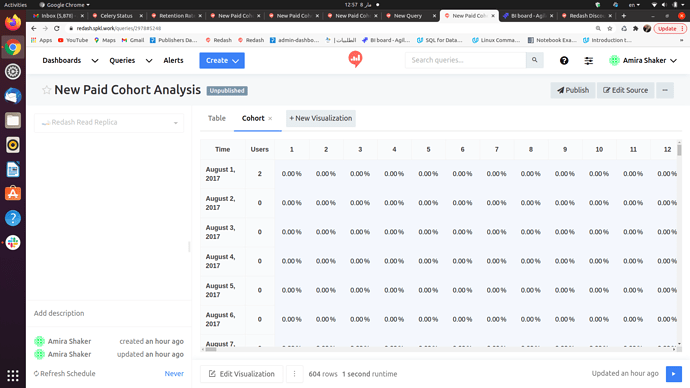Open the Activities overview

[15, 5]
